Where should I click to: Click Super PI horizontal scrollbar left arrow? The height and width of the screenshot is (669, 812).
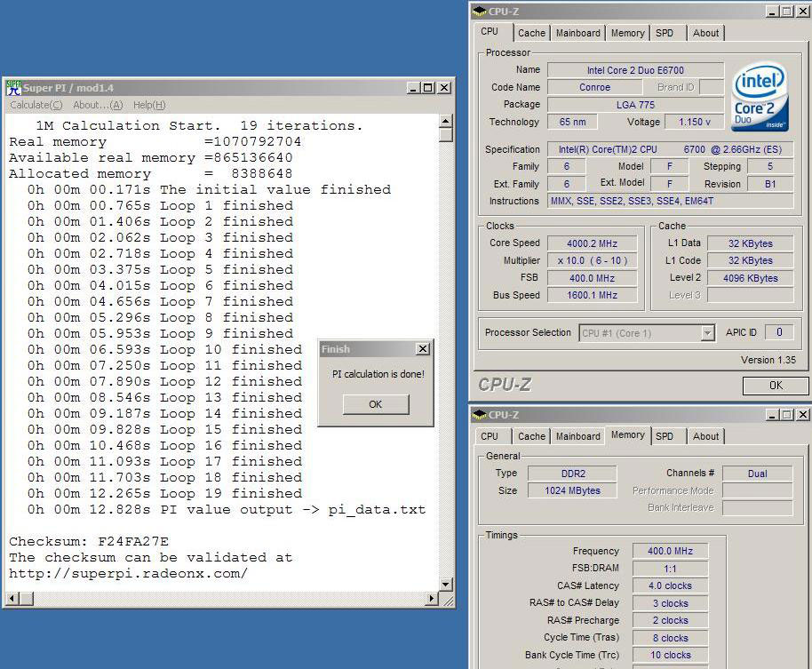point(12,599)
